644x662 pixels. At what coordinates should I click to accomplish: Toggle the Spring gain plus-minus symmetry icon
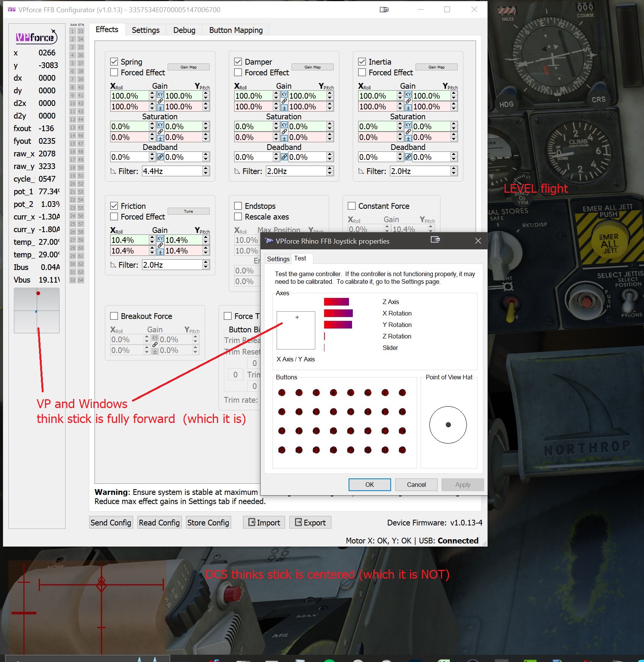(x=160, y=108)
